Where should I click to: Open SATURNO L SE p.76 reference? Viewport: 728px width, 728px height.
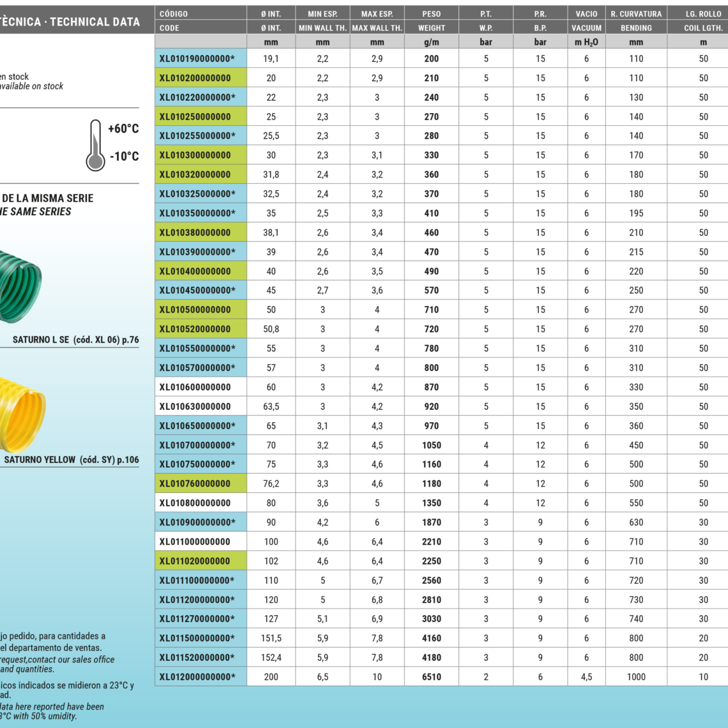click(75, 340)
